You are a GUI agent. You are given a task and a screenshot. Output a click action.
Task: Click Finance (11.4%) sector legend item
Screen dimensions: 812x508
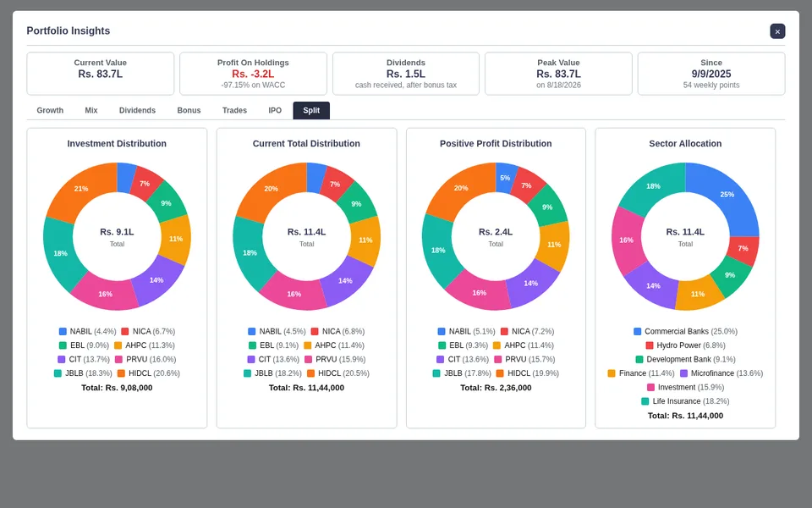[641, 373]
